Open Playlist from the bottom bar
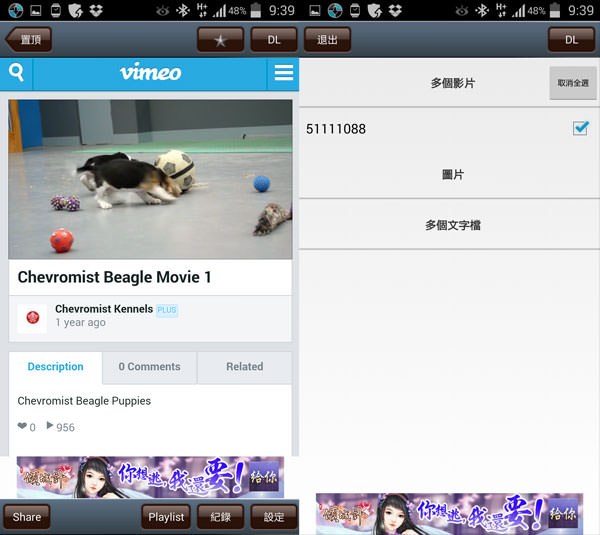The height and width of the screenshot is (535, 600). pos(166,517)
